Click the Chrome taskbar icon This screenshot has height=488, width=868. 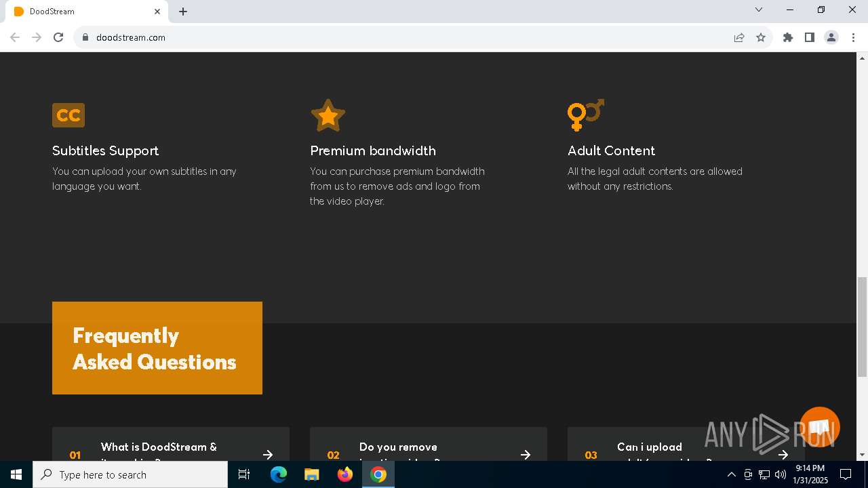378,474
